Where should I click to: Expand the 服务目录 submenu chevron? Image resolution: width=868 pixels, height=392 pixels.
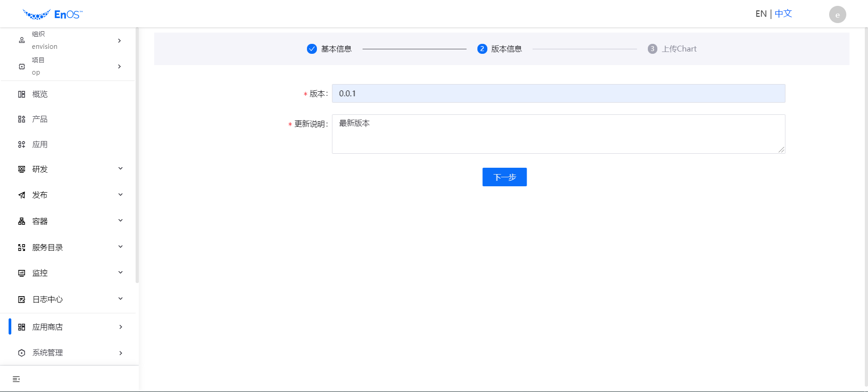[x=120, y=247]
